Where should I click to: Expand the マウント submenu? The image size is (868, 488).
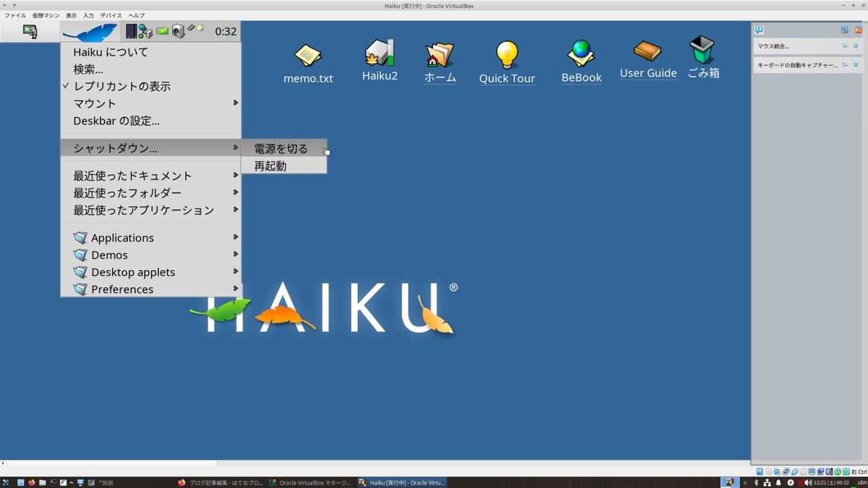[x=150, y=103]
